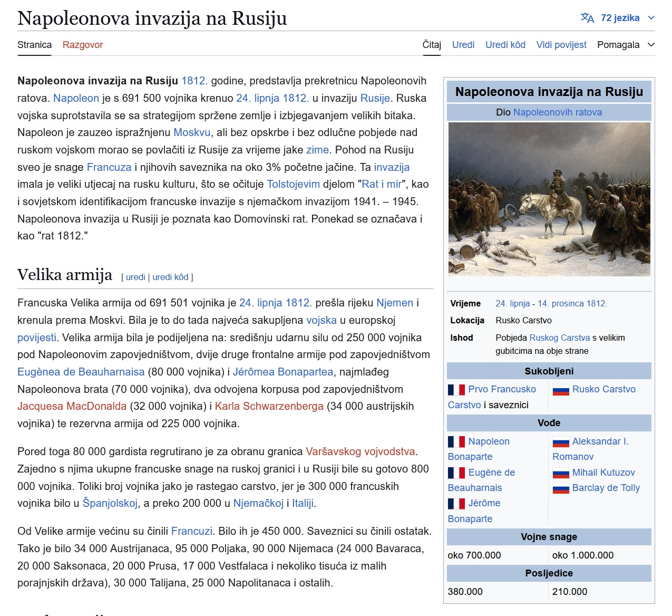Follow the Varšavskog vojvodstva red link

361,451
